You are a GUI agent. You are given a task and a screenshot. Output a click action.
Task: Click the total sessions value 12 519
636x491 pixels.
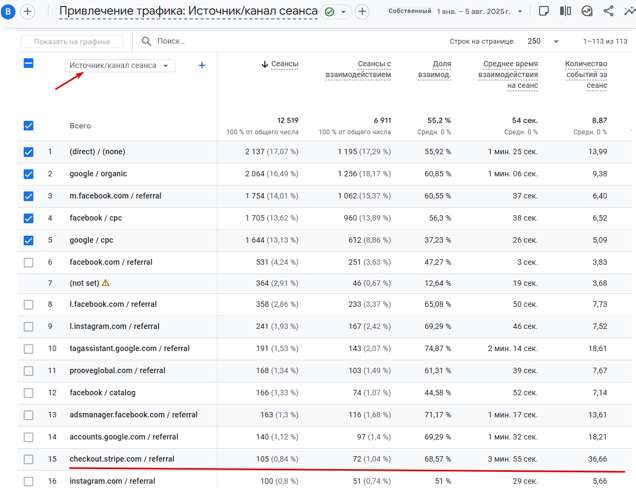[288, 120]
